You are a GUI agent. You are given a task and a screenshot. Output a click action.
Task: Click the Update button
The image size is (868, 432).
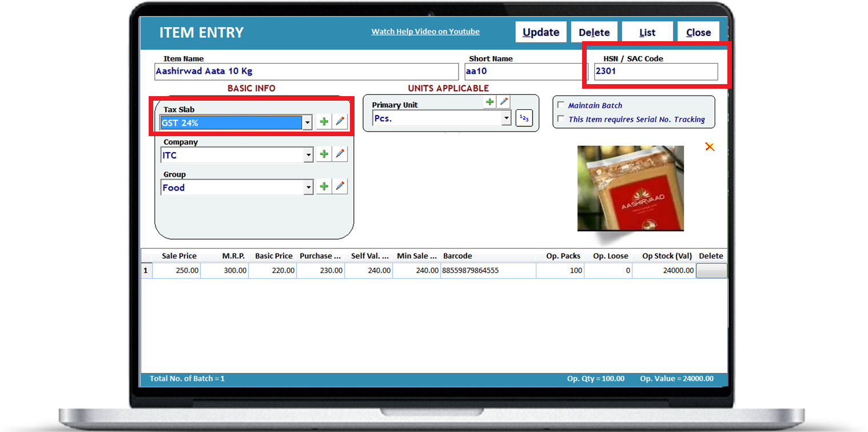point(541,32)
